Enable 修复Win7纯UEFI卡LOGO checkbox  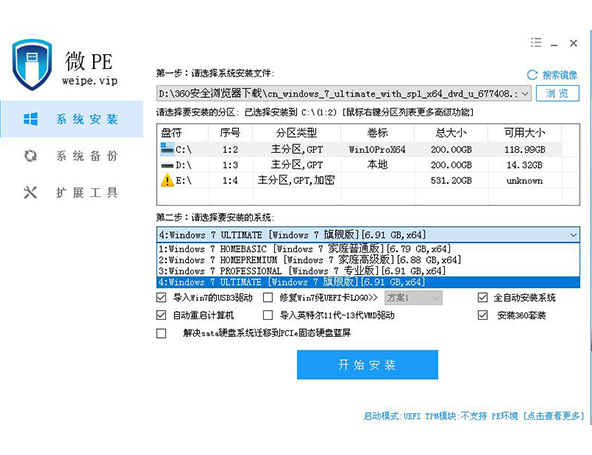coord(268,298)
